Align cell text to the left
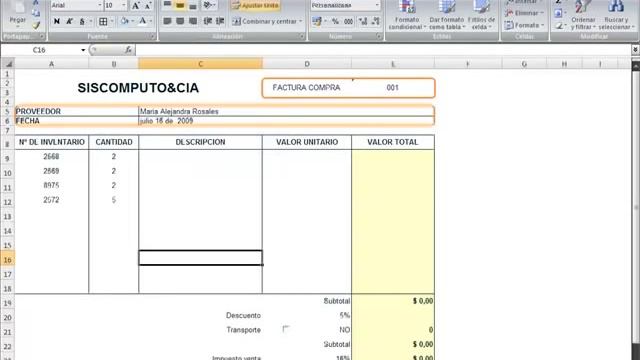The height and width of the screenshot is (360, 640). tap(167, 21)
